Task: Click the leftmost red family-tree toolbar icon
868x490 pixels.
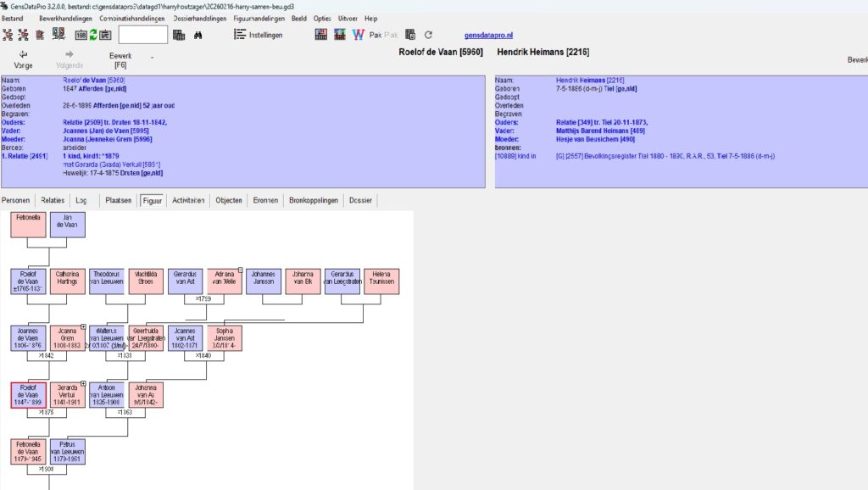Action: click(8, 35)
